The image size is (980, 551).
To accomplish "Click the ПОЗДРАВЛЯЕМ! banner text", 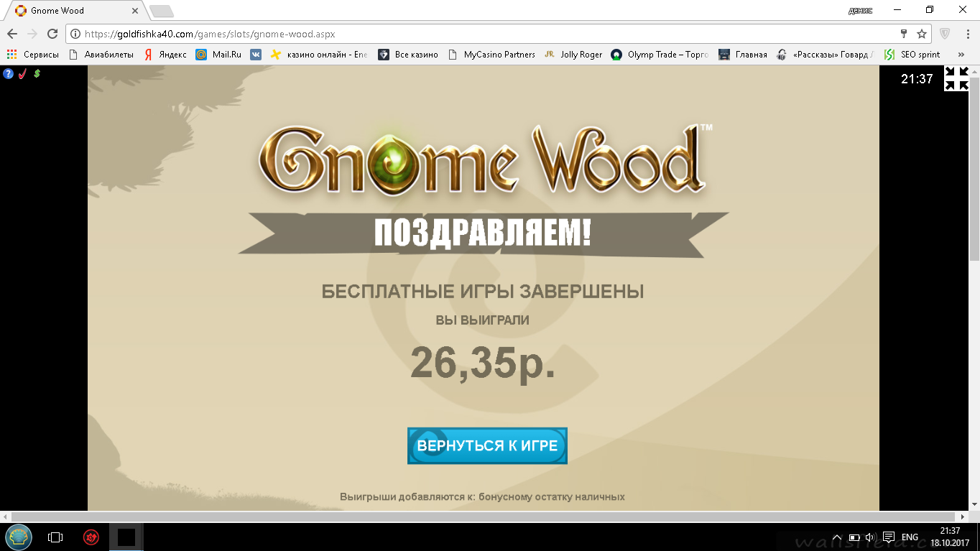I will click(x=483, y=234).
